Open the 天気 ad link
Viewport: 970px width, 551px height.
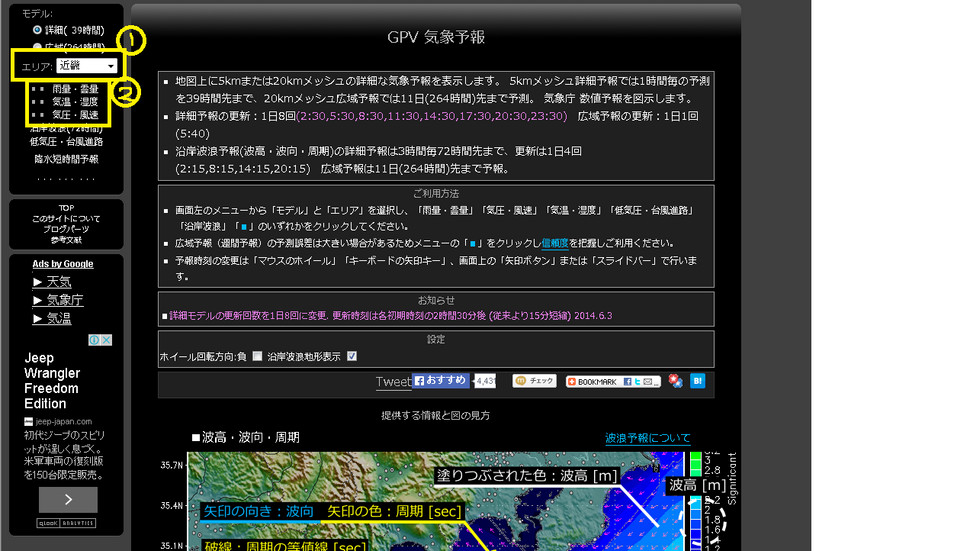pyautogui.click(x=52, y=282)
